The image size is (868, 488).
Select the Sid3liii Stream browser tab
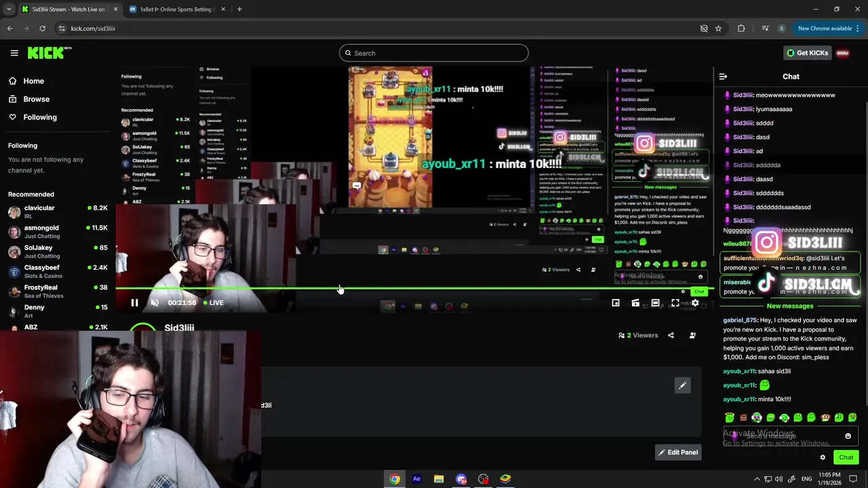pos(68,9)
